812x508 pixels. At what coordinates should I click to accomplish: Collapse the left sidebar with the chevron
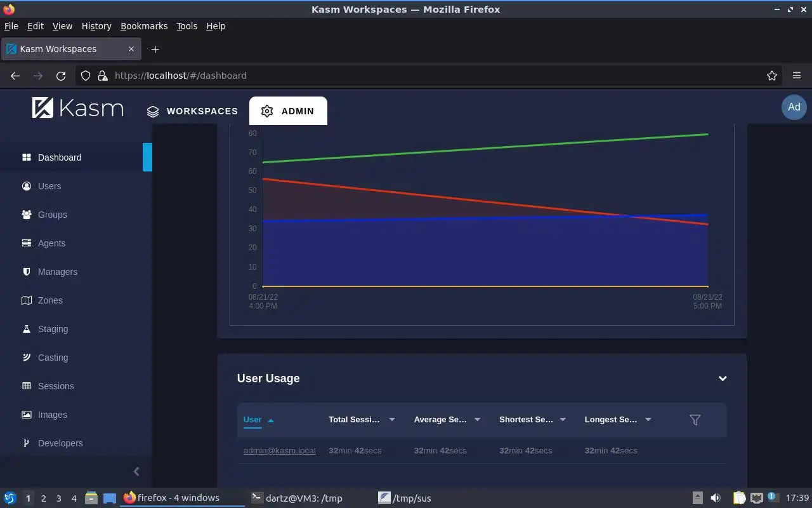click(x=136, y=471)
